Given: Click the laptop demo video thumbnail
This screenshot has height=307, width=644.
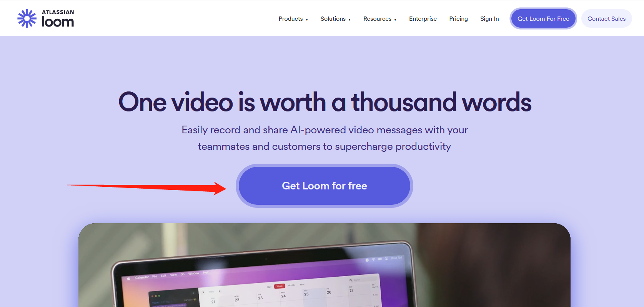Looking at the screenshot, I should 324,265.
